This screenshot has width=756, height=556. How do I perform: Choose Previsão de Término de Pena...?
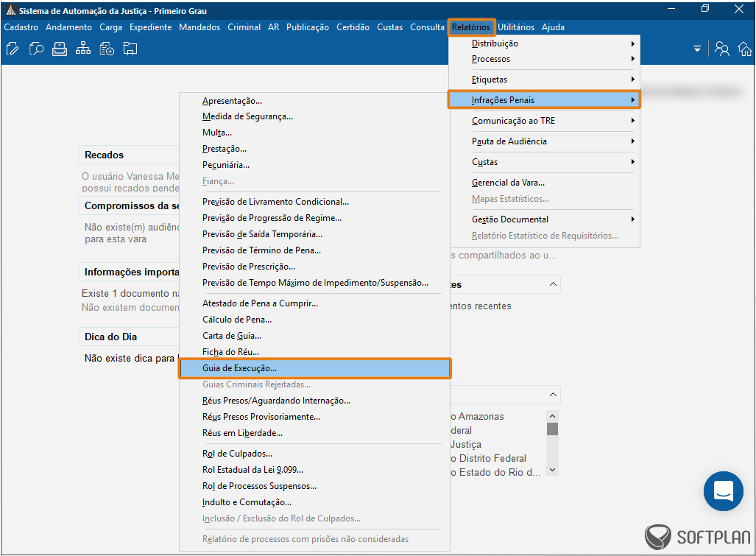point(314,250)
